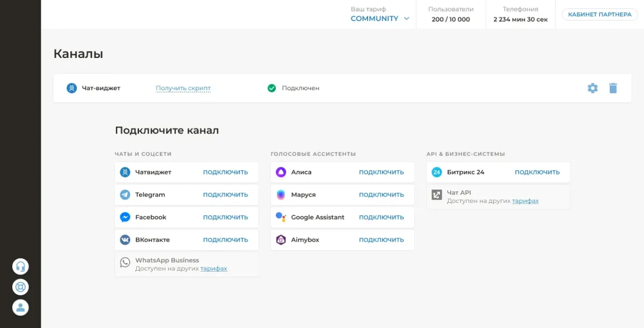Connect Маруся assistant via ПОДКЛЮЧИТЬ

tap(382, 195)
